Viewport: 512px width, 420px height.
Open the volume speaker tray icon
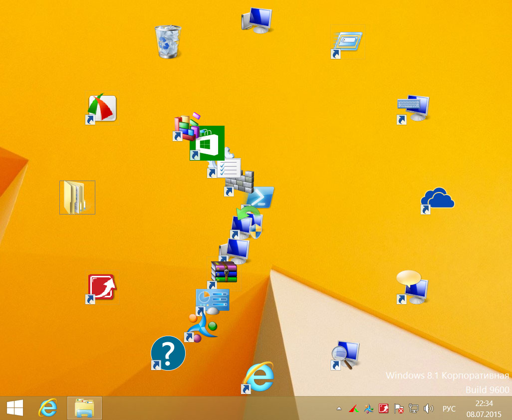tap(428, 408)
